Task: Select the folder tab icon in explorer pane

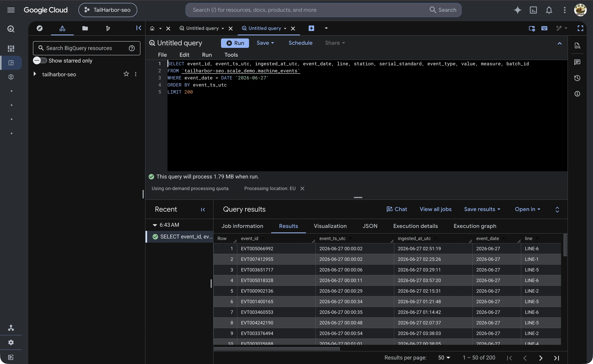Action: tap(85, 28)
